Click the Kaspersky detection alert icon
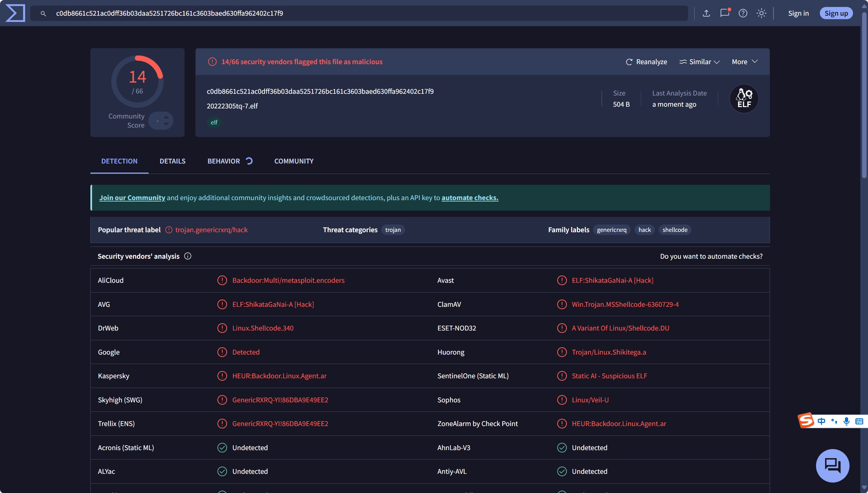The image size is (868, 493). click(x=222, y=376)
